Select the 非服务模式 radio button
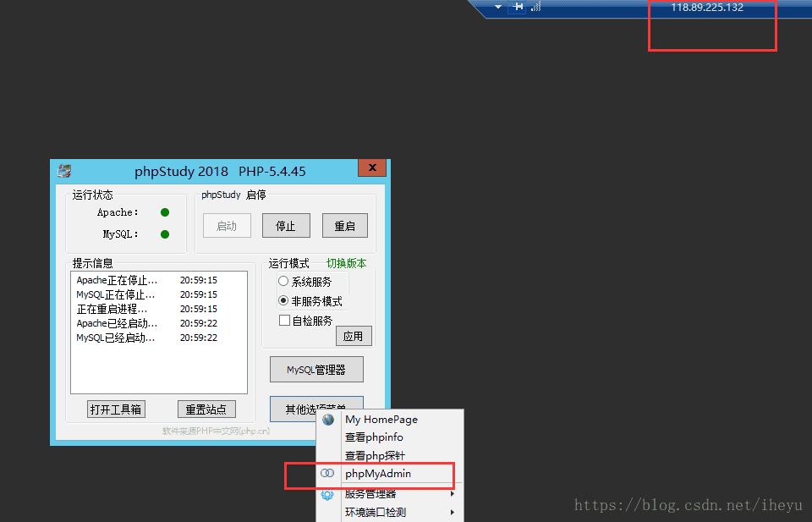The image size is (812, 522). [x=283, y=300]
